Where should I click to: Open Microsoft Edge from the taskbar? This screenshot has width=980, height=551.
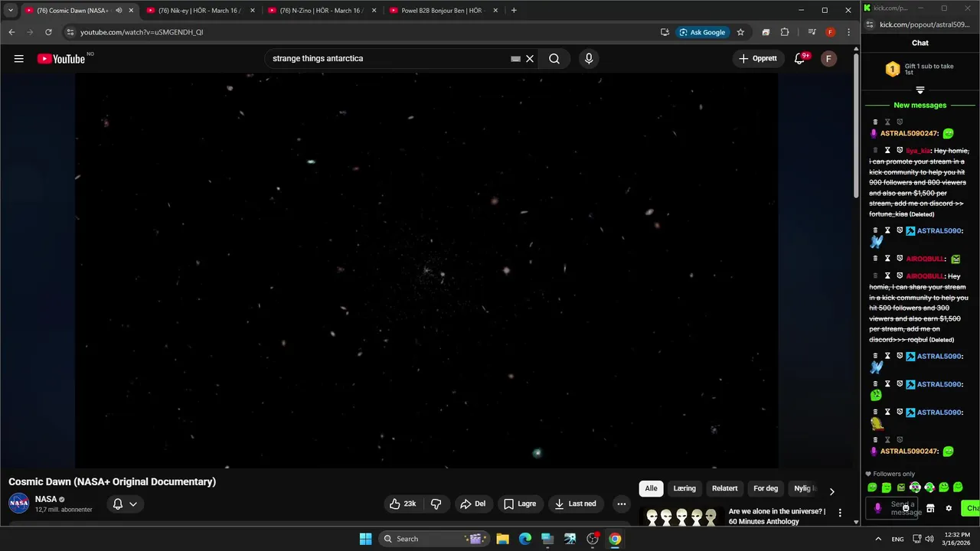[x=525, y=539]
